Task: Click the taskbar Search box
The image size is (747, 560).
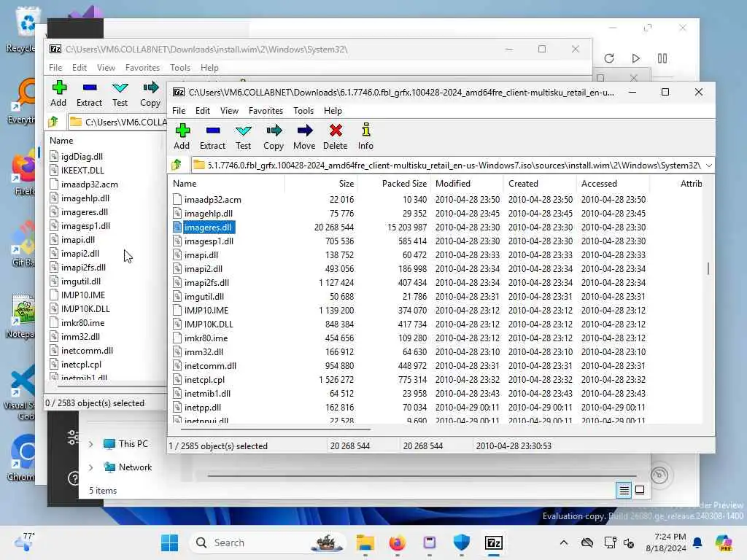Action: [268, 542]
